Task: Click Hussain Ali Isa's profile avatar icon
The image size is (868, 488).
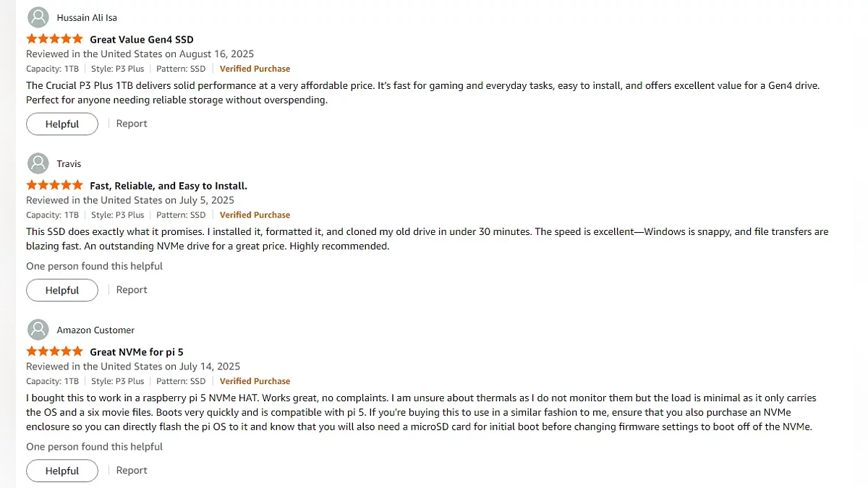Action: (x=38, y=17)
